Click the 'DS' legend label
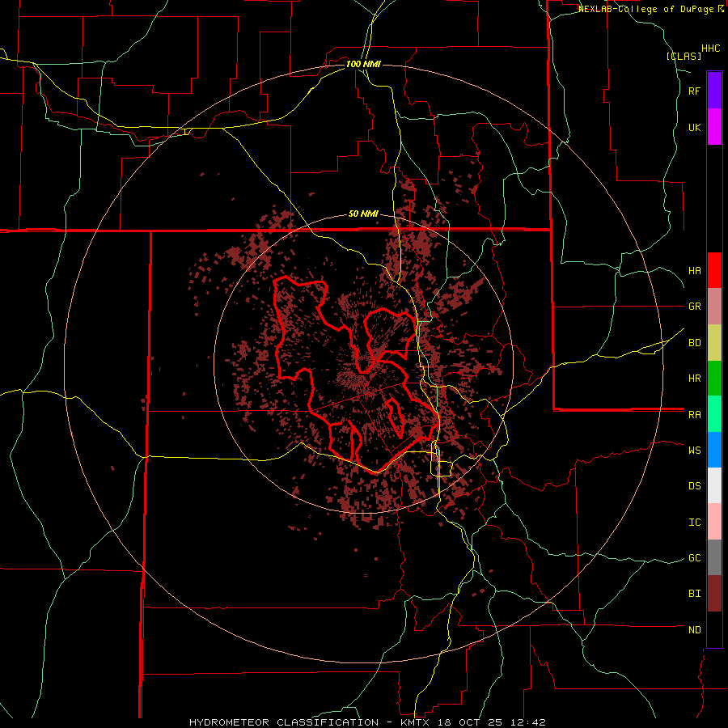 click(694, 486)
